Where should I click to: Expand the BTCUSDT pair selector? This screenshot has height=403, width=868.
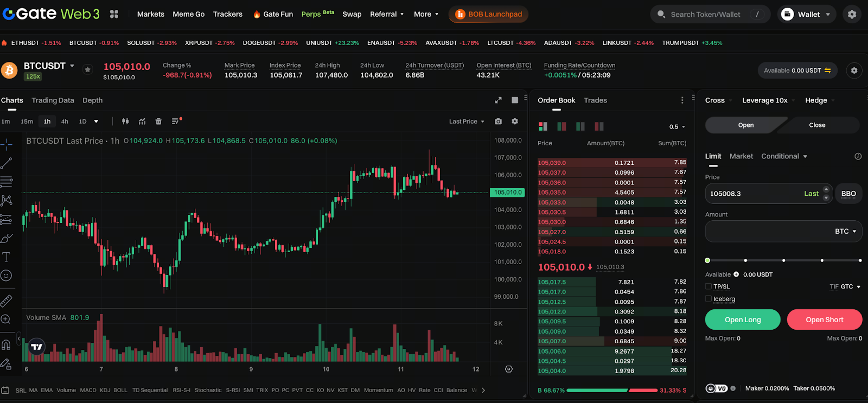[72, 66]
